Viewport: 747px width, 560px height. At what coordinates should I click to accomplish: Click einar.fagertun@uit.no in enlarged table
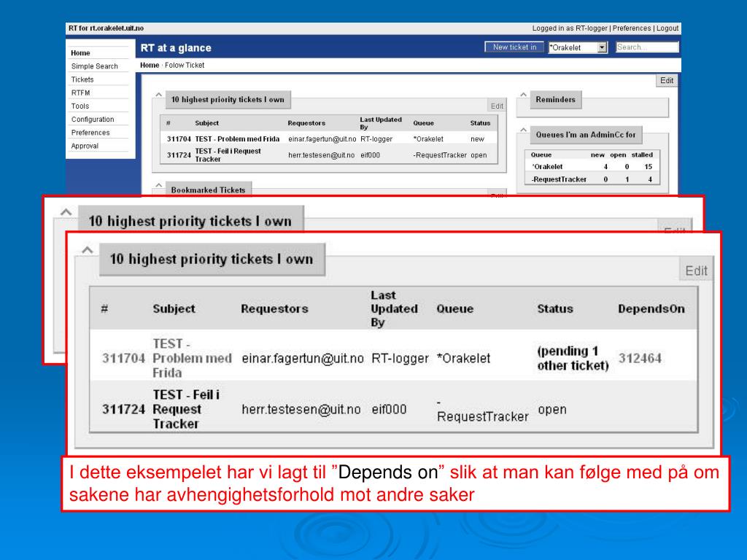tap(303, 358)
